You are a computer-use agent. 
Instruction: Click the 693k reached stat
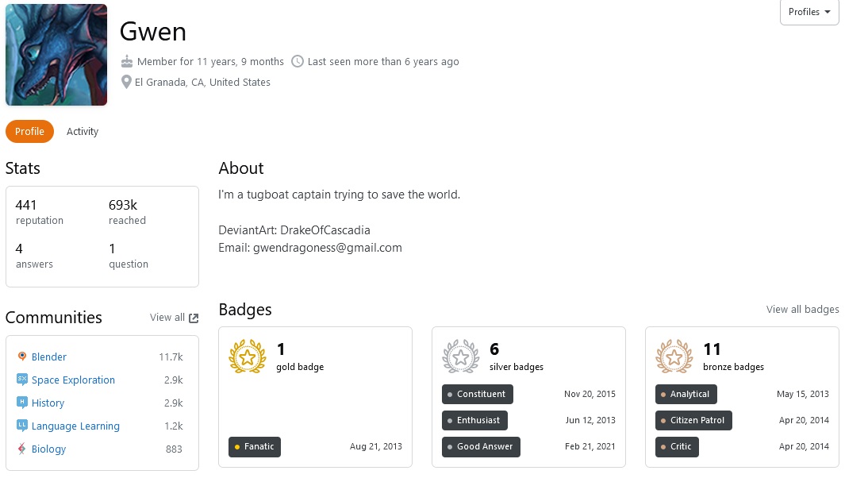pos(127,212)
